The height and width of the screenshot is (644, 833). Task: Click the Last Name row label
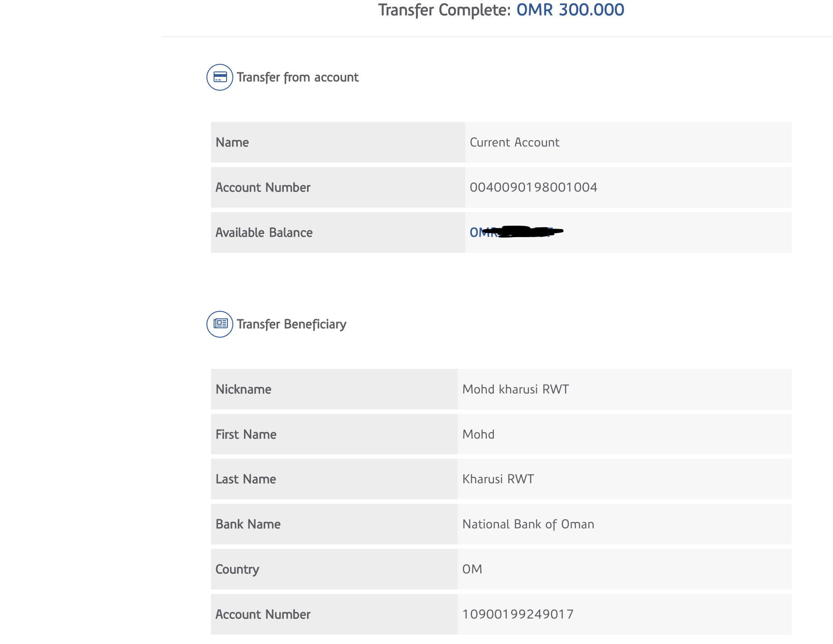tap(246, 479)
